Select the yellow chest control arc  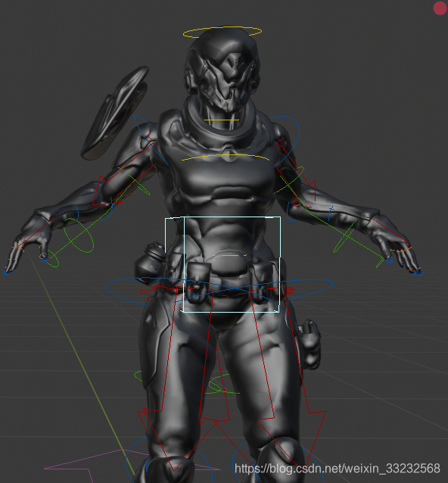point(226,157)
